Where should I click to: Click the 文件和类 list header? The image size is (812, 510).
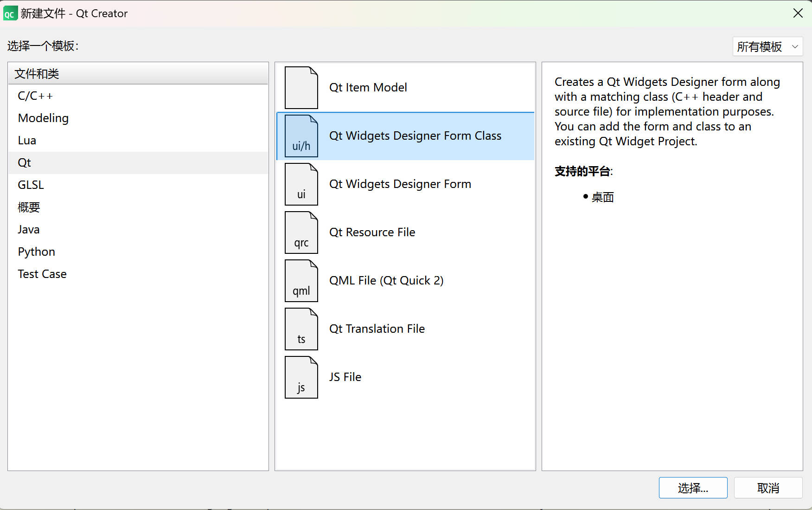pyautogui.click(x=138, y=74)
